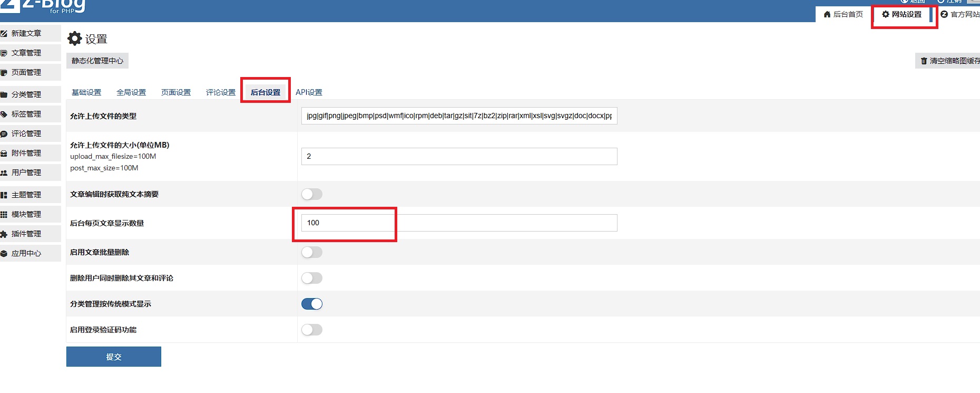This screenshot has height=393, width=980.
Task: Open 静态化管理中心 button
Action: [x=97, y=61]
